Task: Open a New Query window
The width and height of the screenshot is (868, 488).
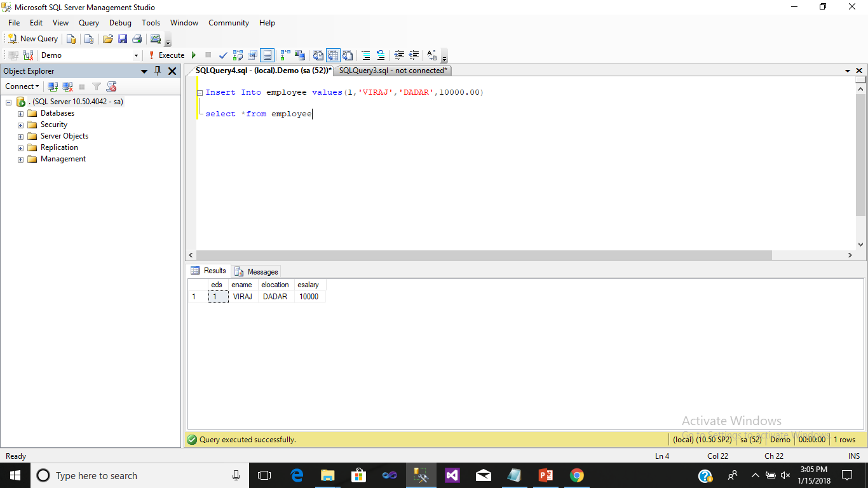Action: [32, 38]
